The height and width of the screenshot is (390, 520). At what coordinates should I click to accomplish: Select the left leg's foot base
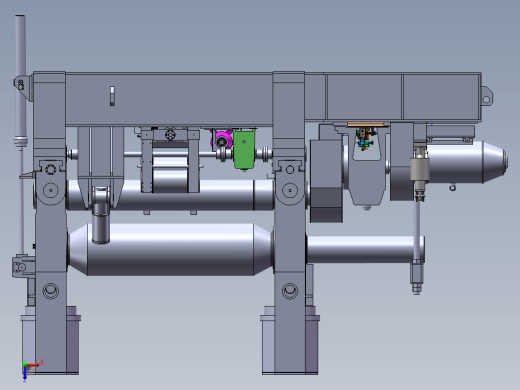point(50,340)
